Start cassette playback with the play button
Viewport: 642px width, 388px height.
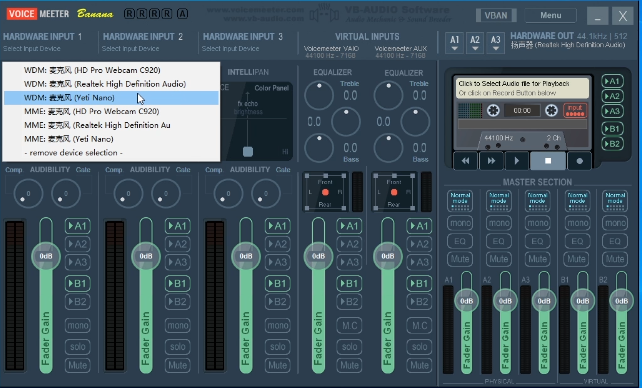click(x=516, y=161)
